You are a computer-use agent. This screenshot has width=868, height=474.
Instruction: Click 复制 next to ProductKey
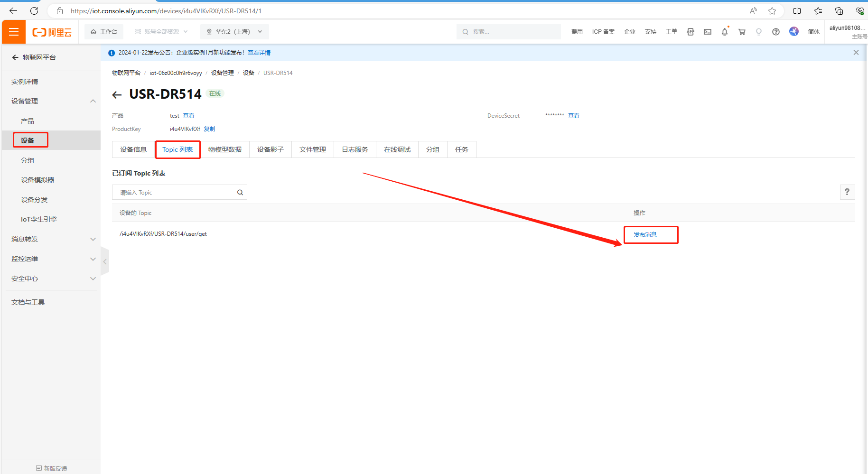click(209, 129)
